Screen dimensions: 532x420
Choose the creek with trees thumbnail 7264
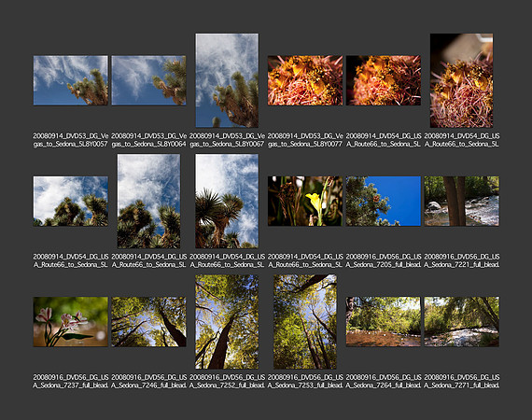[x=384, y=322]
